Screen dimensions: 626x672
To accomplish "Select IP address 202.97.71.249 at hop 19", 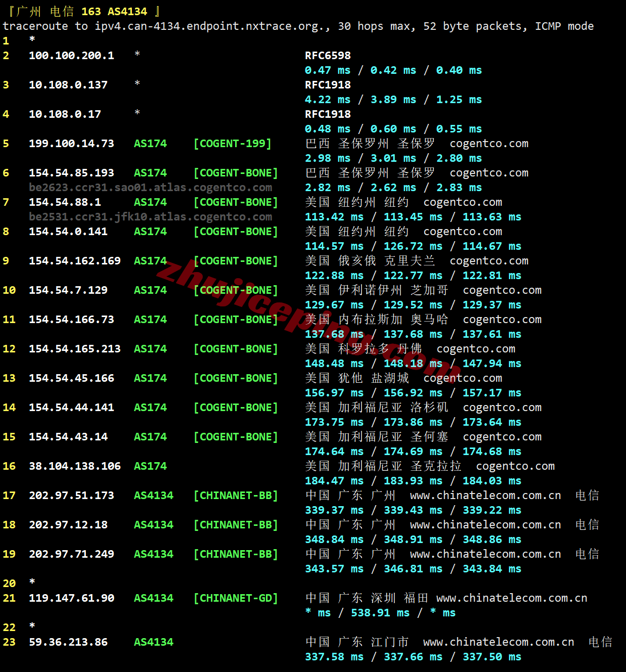I will click(x=71, y=554).
